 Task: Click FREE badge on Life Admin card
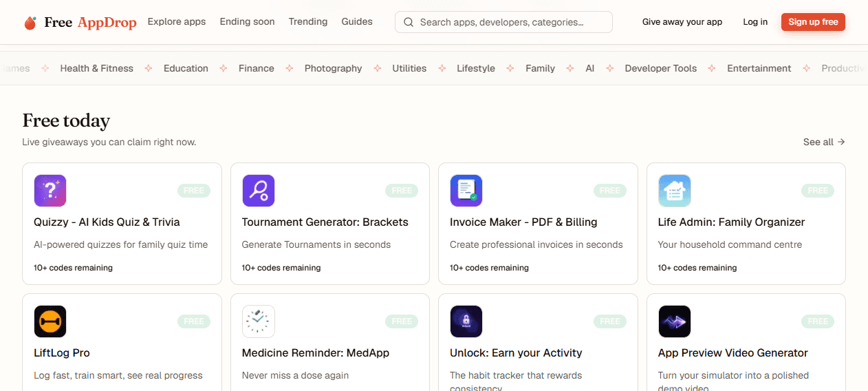(x=818, y=191)
